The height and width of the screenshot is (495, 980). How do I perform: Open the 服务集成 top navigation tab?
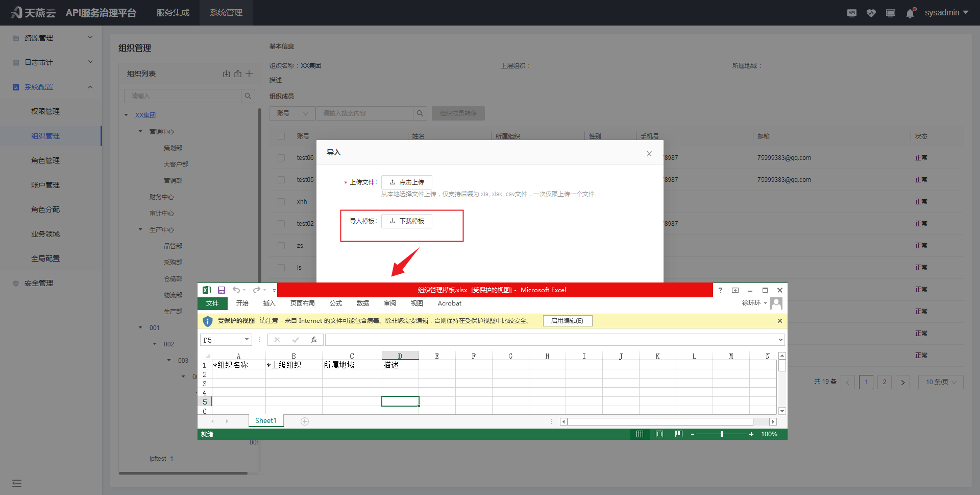[x=173, y=13]
